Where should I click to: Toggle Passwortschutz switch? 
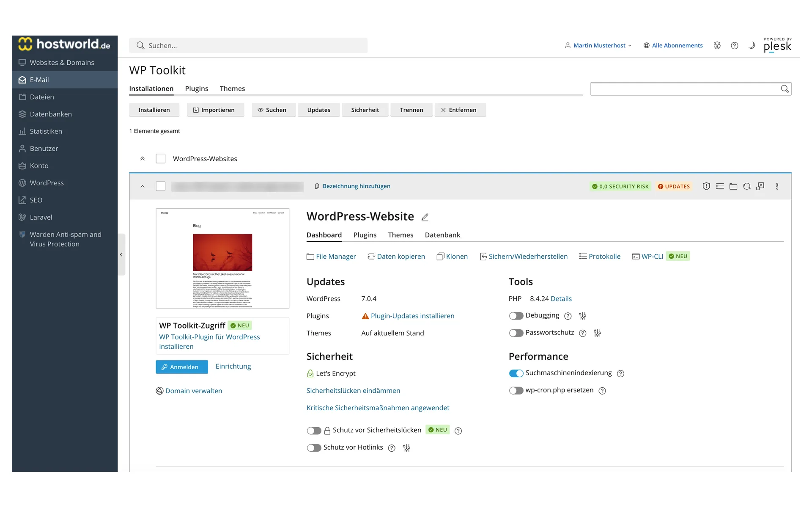pyautogui.click(x=516, y=333)
